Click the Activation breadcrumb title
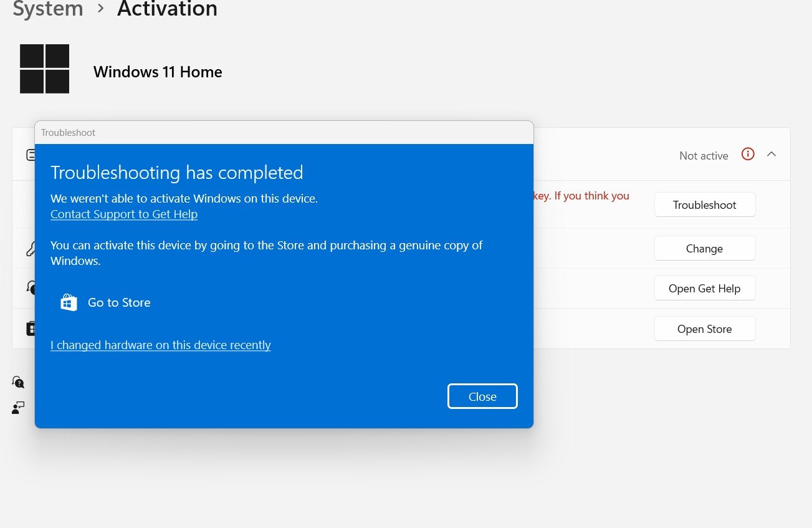Image resolution: width=812 pixels, height=528 pixels. coord(167,9)
